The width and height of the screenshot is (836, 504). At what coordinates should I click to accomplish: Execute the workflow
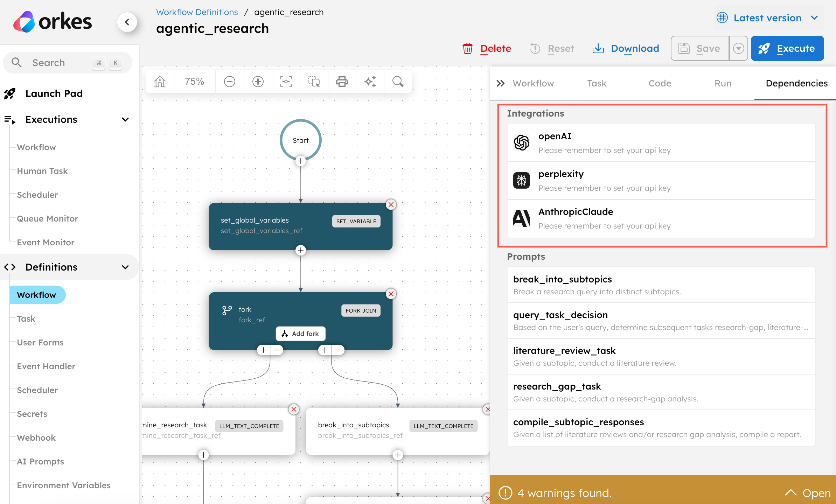(x=787, y=48)
